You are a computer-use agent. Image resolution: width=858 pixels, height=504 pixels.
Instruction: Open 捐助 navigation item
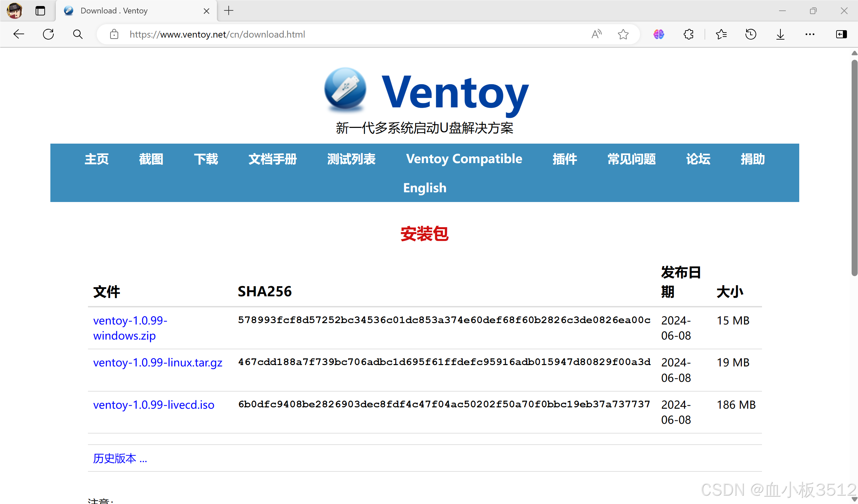[753, 159]
